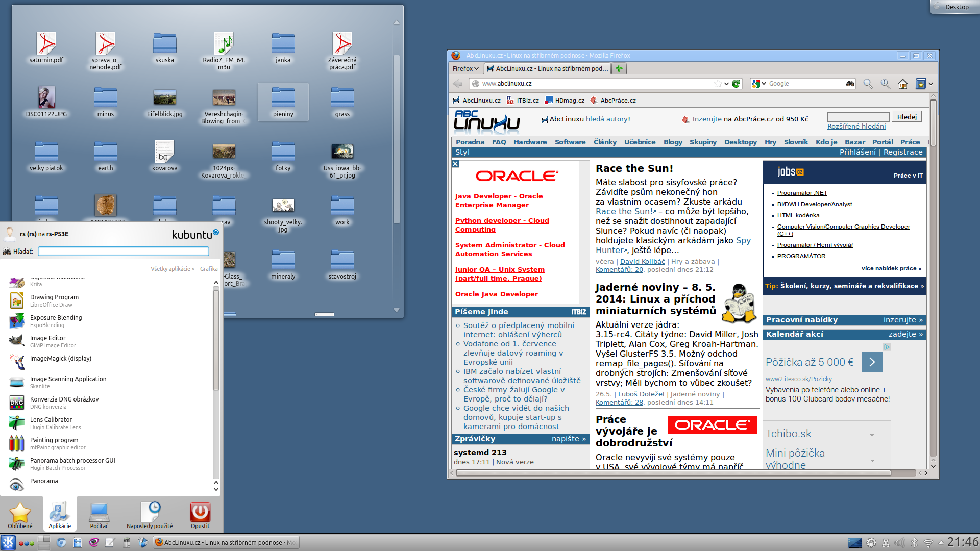
Task: Click the ITBiz.cz bookmark
Action: 523,101
